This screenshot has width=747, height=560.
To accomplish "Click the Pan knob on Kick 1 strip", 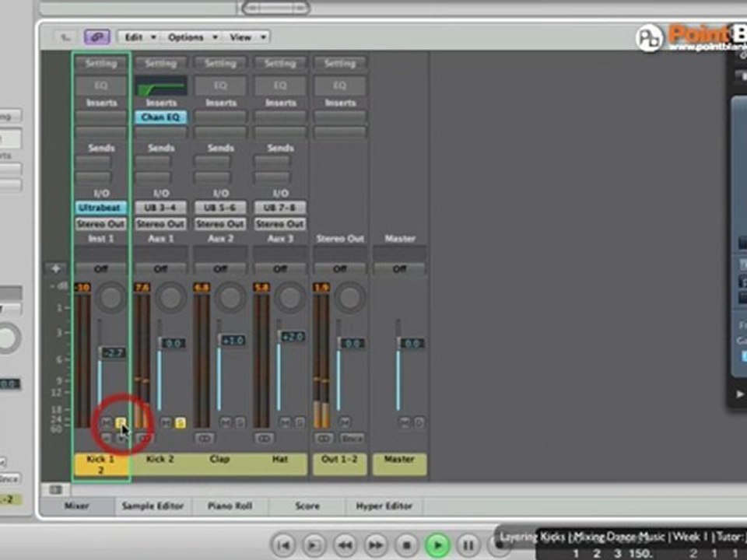I will click(110, 298).
